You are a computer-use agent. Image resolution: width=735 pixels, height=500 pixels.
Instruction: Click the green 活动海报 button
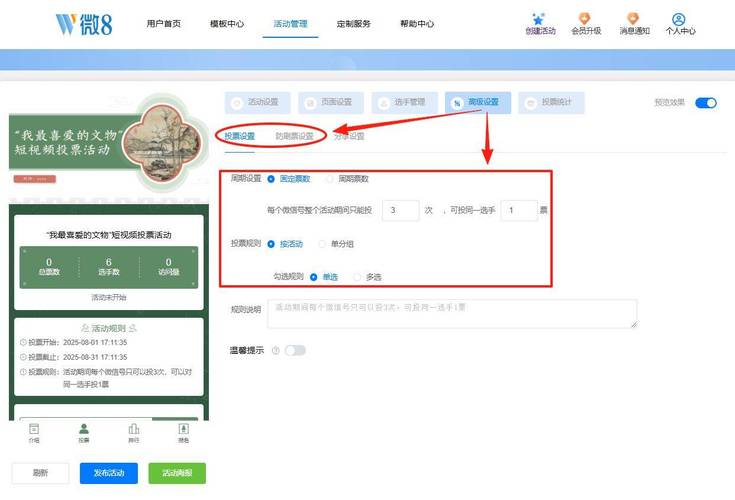click(177, 473)
